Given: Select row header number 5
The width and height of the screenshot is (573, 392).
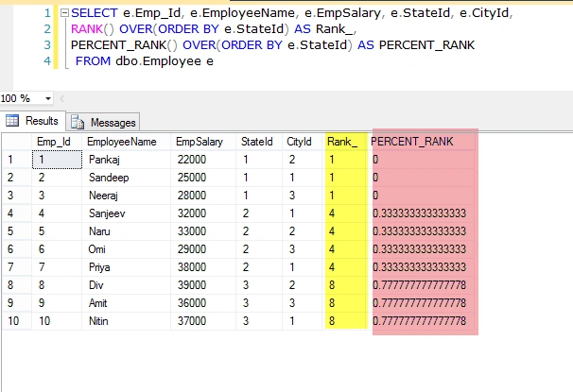Looking at the screenshot, I should click(17, 231).
